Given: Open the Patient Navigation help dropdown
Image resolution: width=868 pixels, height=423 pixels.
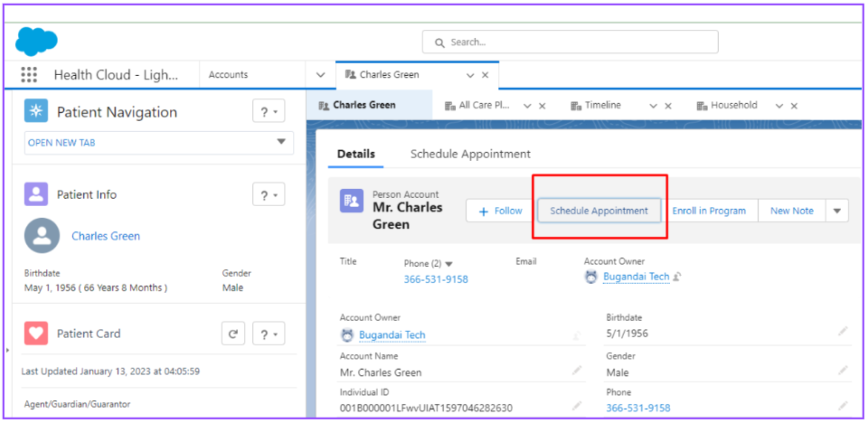Looking at the screenshot, I should pyautogui.click(x=269, y=112).
